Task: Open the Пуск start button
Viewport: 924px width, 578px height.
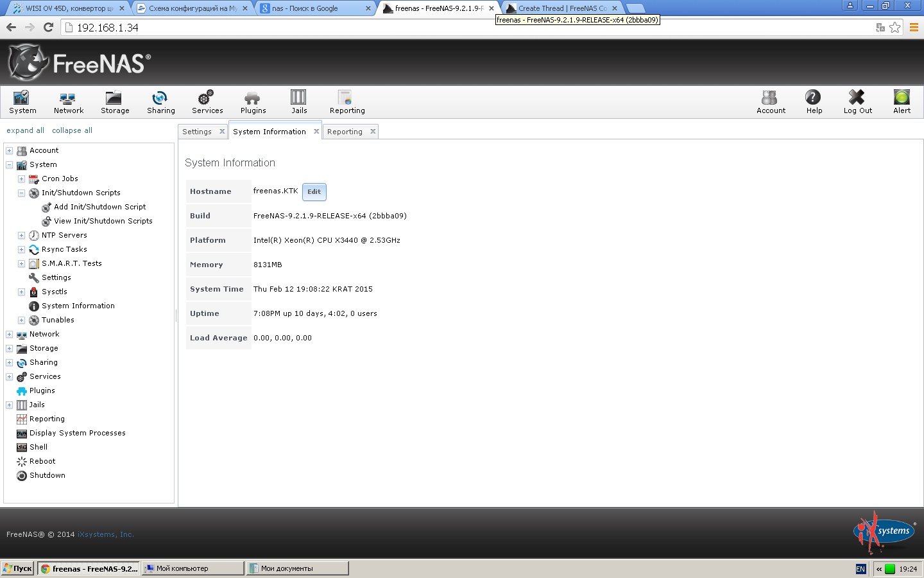Action: pos(17,568)
